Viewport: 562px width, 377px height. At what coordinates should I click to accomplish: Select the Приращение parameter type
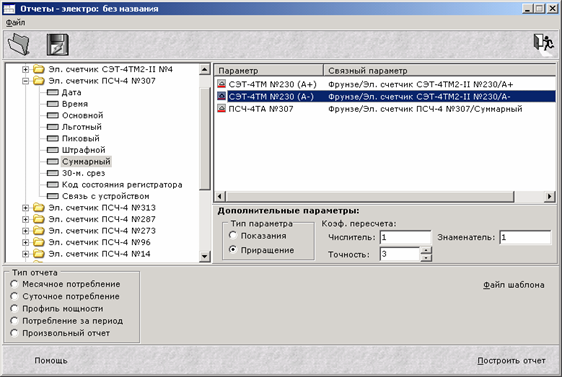coord(233,249)
